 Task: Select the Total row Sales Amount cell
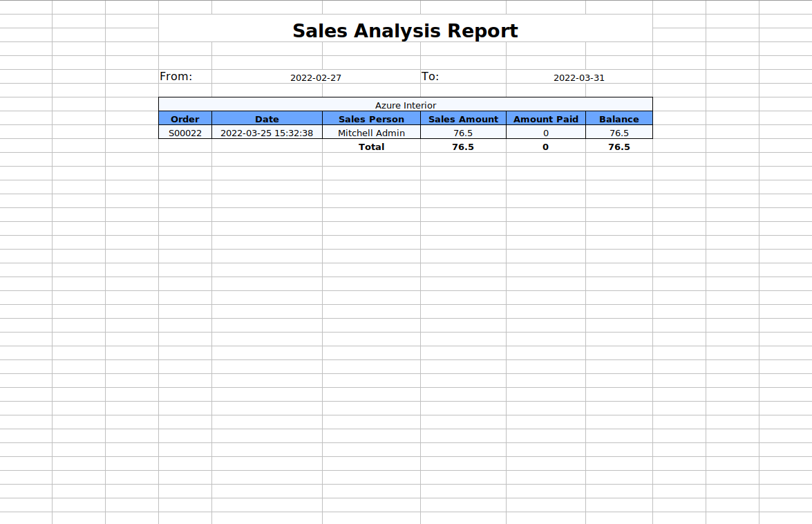click(463, 147)
